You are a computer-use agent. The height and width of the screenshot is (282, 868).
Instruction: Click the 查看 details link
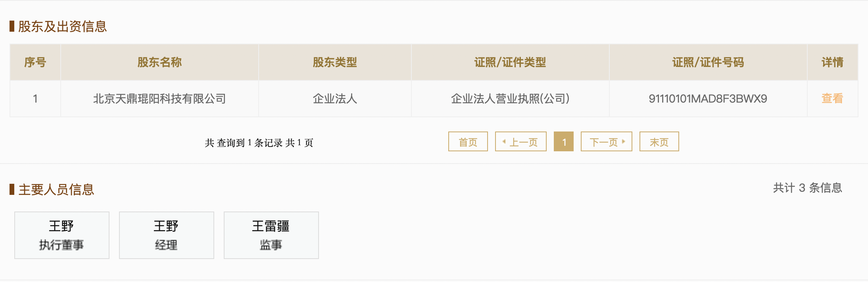(x=832, y=98)
